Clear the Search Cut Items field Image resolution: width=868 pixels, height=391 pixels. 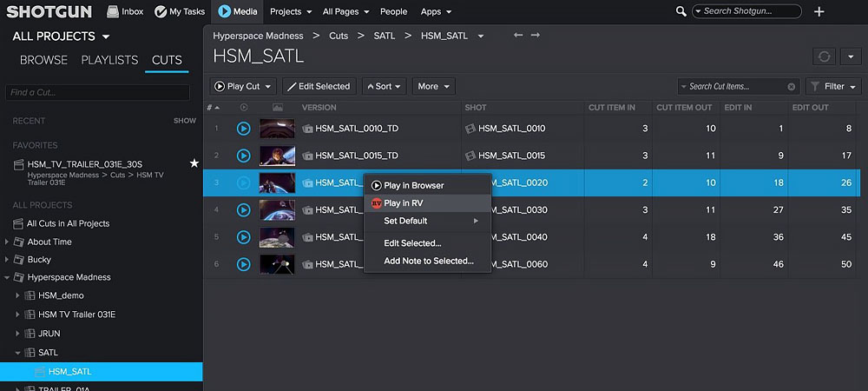pos(791,87)
